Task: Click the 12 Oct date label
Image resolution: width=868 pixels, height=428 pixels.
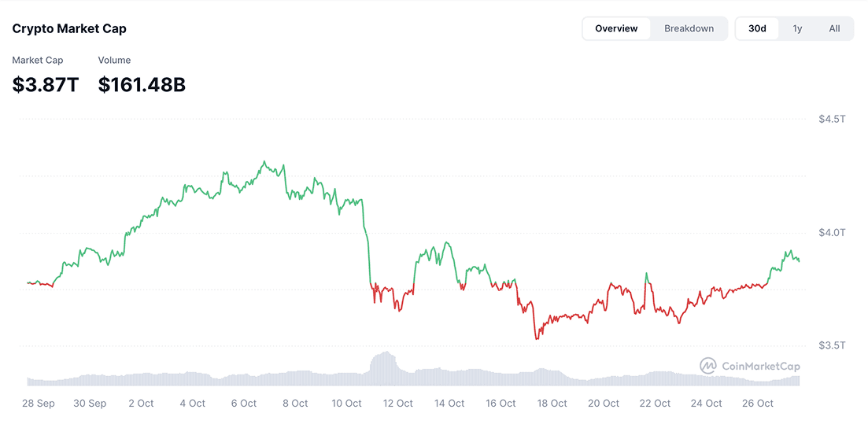Action: click(x=398, y=403)
